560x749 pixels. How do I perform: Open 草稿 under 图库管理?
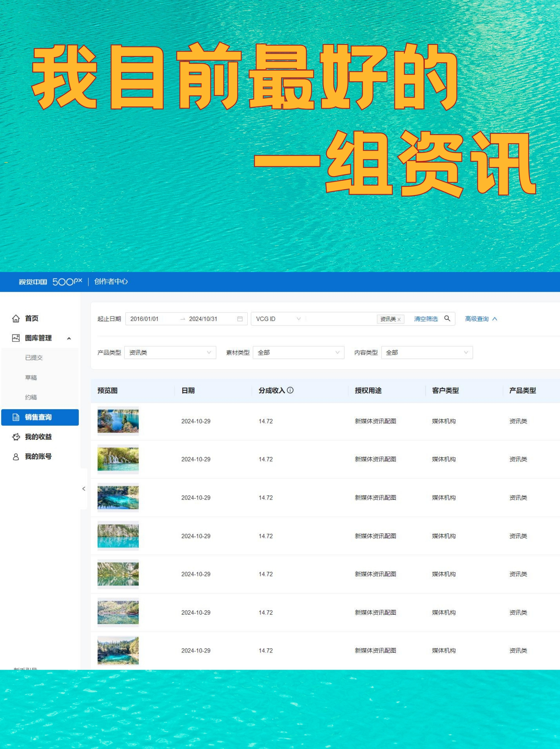click(31, 378)
